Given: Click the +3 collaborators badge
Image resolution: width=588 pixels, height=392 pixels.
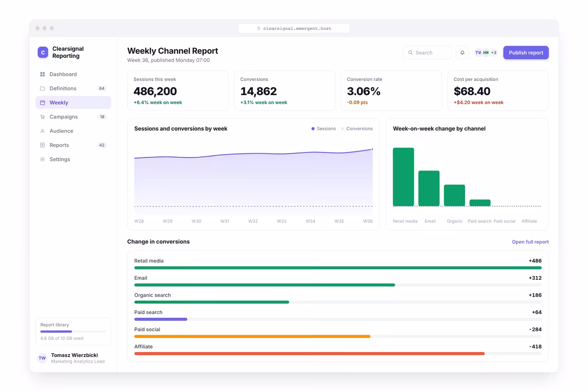Looking at the screenshot, I should coord(493,53).
